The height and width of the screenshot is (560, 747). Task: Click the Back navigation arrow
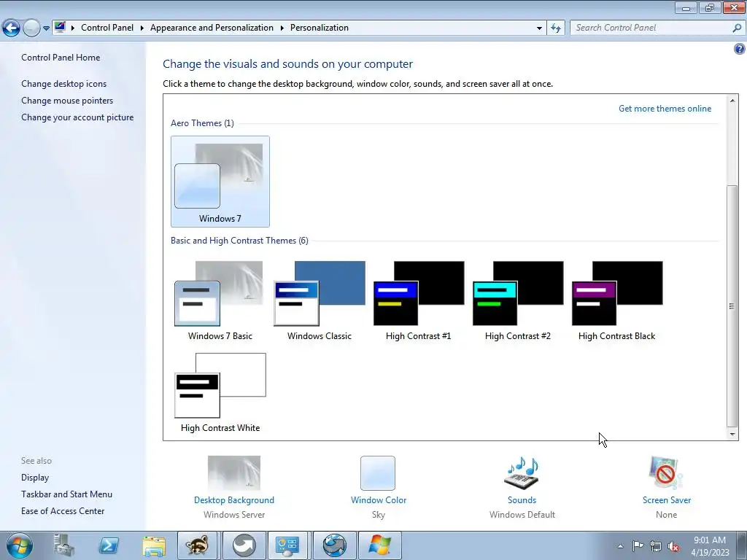coord(12,28)
